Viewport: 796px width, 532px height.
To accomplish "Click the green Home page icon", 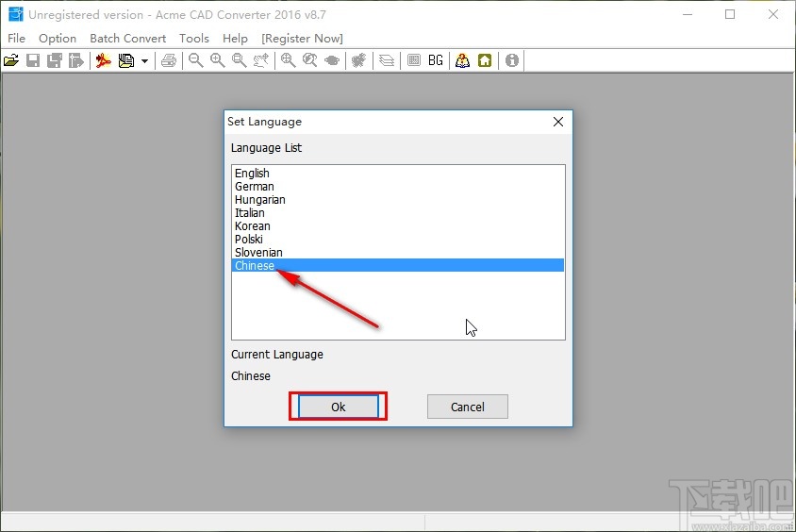I will [485, 60].
